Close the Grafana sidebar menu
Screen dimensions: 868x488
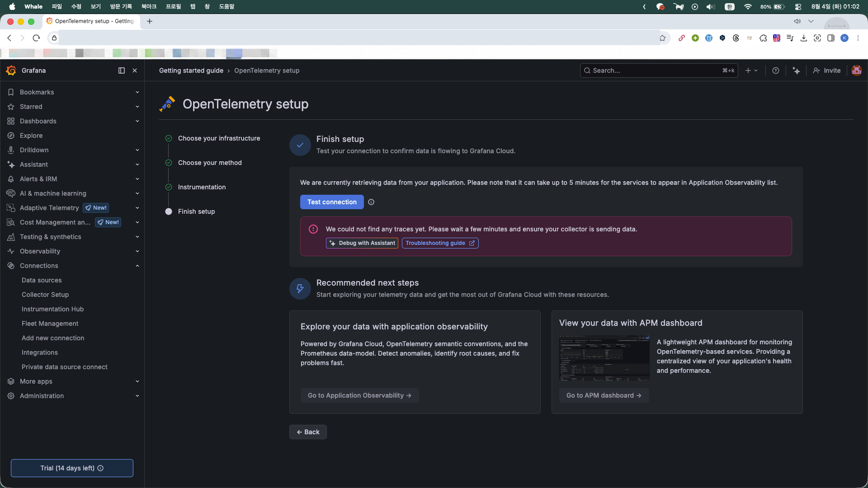tap(135, 70)
